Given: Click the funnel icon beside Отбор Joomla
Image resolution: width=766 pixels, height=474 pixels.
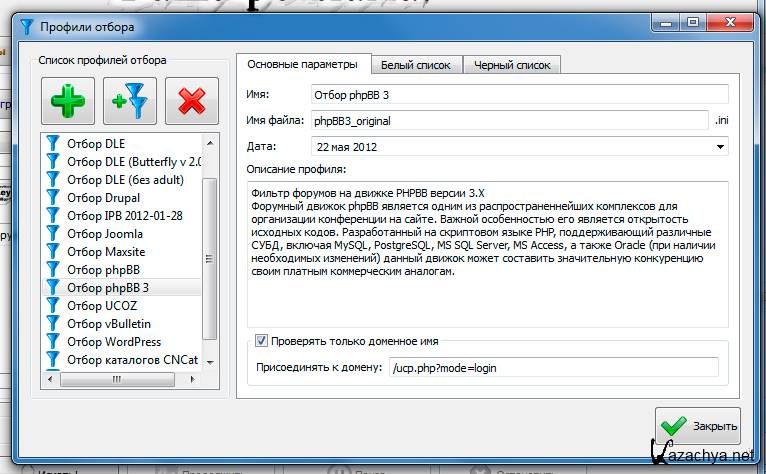Looking at the screenshot, I should click(54, 233).
